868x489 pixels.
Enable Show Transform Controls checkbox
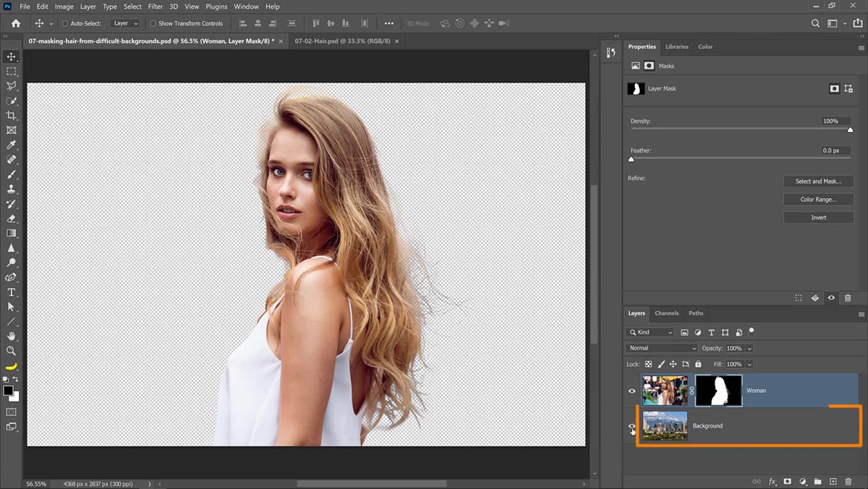[x=153, y=23]
